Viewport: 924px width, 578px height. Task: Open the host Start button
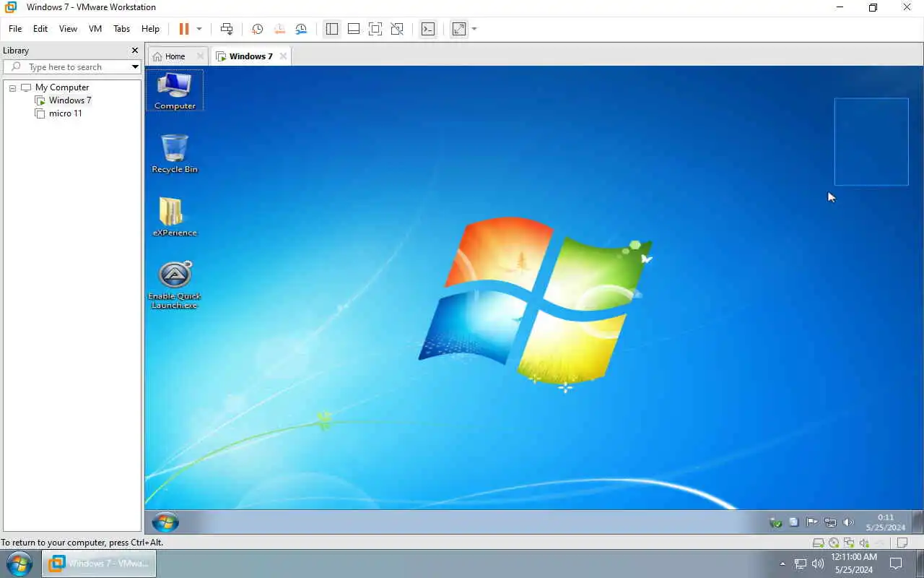point(19,564)
